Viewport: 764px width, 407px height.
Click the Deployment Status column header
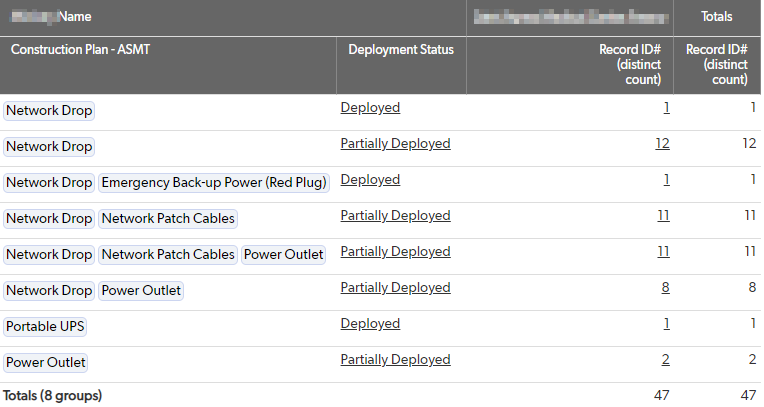(401, 50)
